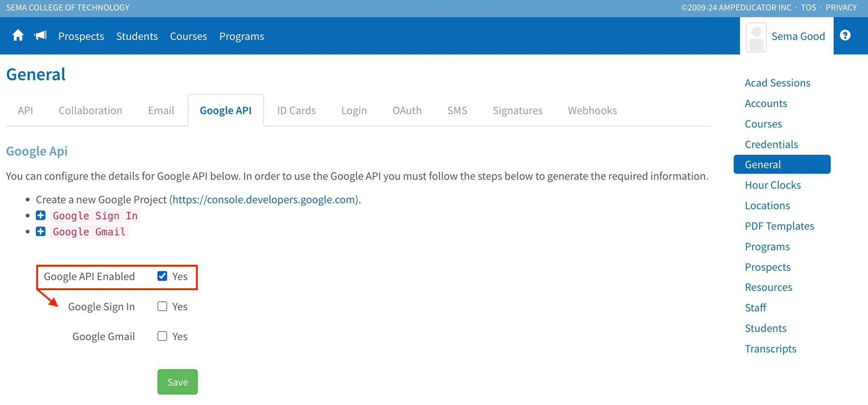Enable the Google Gmail checkbox
The height and width of the screenshot is (405, 868).
162,336
